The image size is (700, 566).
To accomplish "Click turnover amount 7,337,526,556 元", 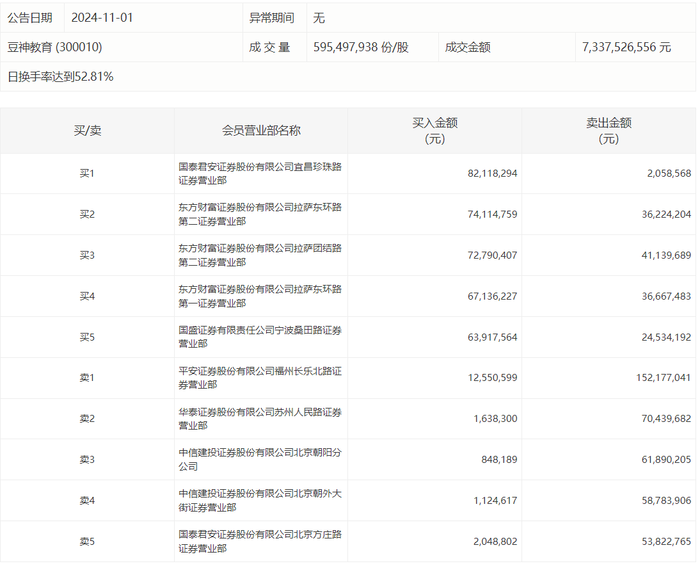I will [x=626, y=47].
